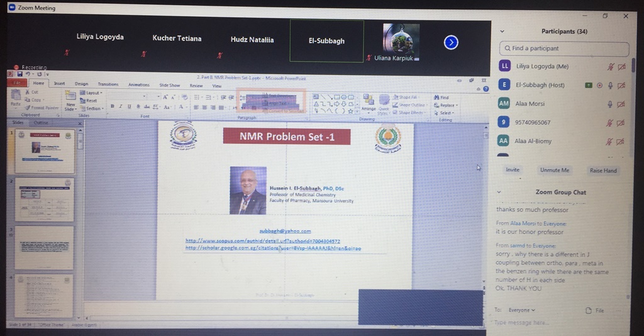Image resolution: width=644 pixels, height=336 pixels.
Task: Collapse the Zoom Group Chat chevron
Action: click(x=499, y=192)
